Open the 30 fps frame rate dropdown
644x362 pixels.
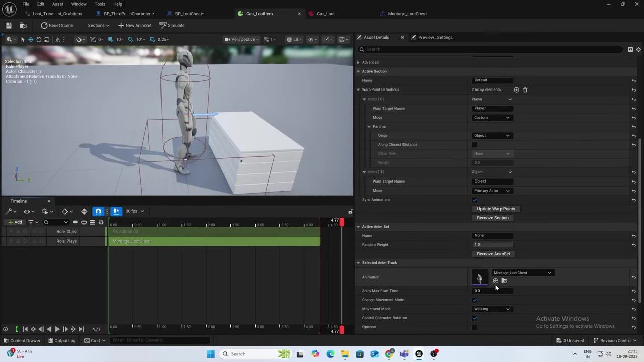[134, 211]
